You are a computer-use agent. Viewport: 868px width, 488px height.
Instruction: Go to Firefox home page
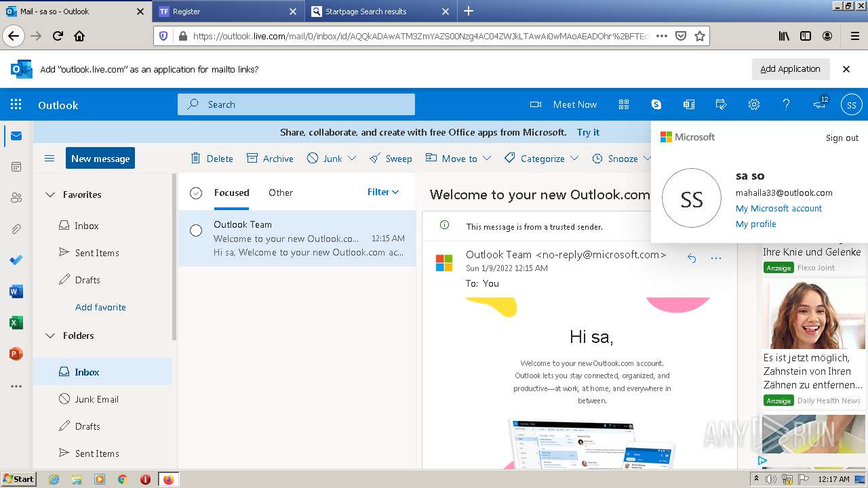79,36
